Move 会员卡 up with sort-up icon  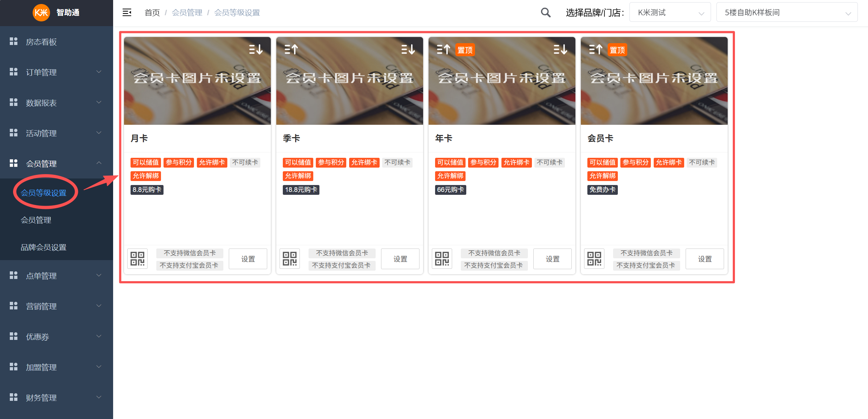tap(596, 49)
